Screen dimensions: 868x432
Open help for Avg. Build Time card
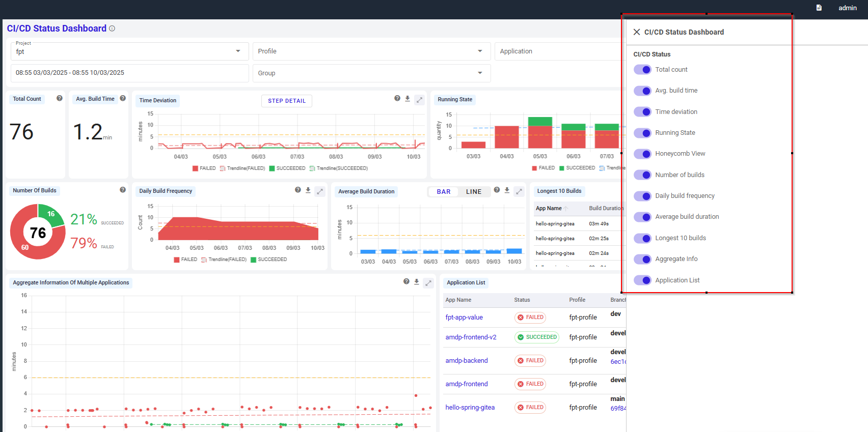pos(123,98)
